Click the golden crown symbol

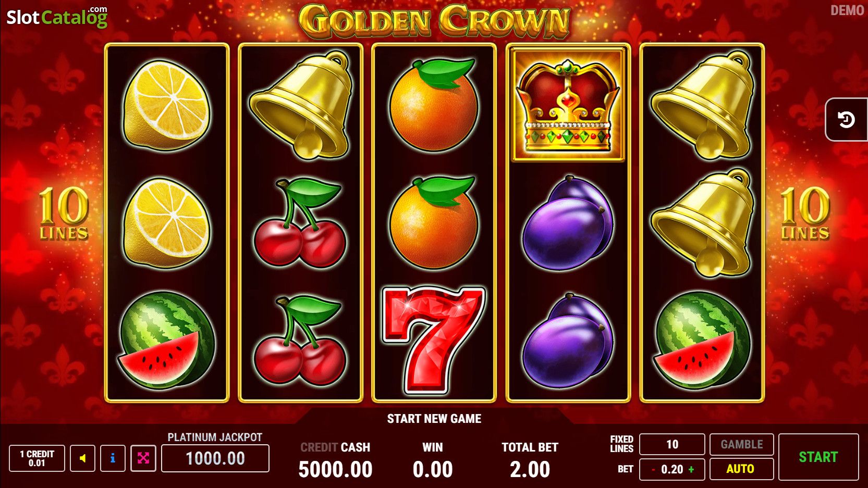point(568,105)
